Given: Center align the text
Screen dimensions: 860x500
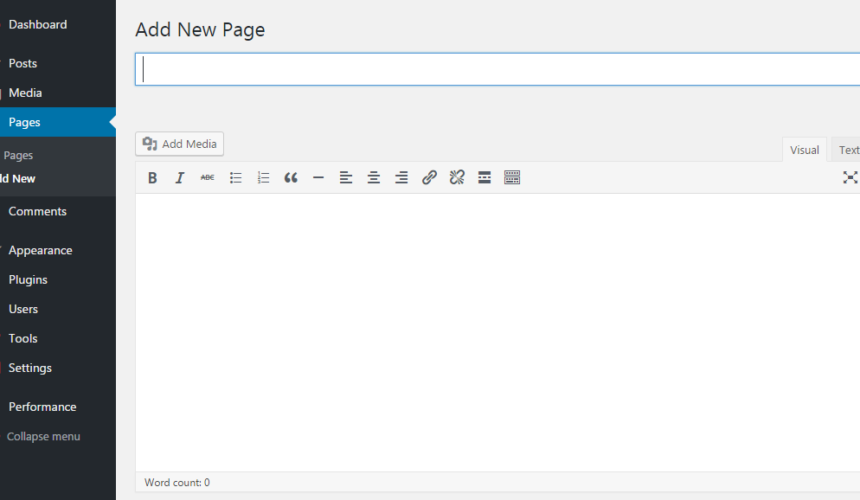Looking at the screenshot, I should (x=374, y=178).
